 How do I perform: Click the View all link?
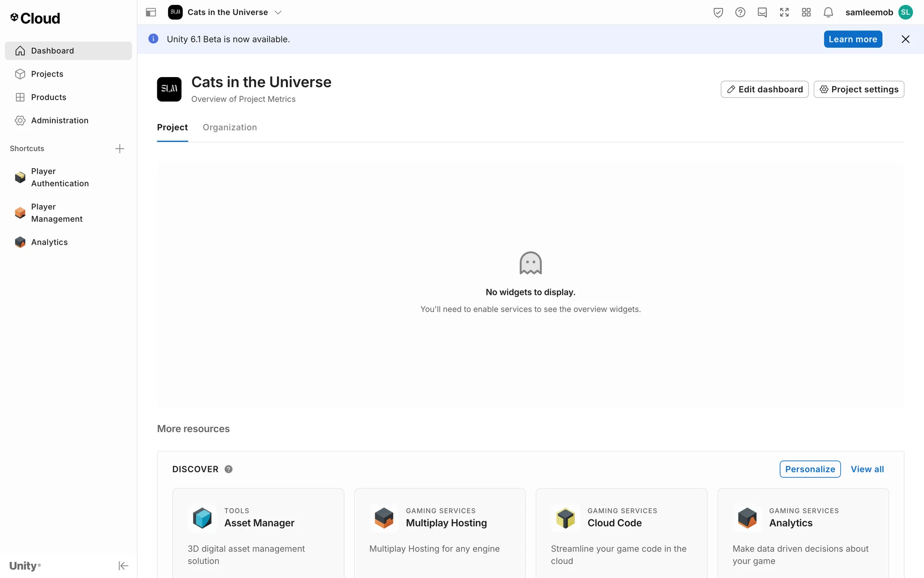click(x=867, y=469)
